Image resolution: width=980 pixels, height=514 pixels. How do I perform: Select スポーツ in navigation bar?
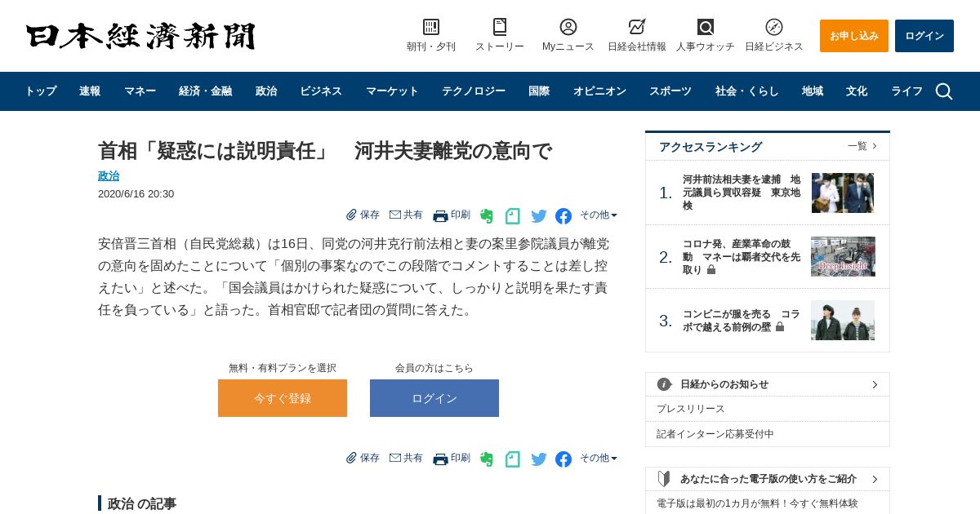tap(670, 91)
